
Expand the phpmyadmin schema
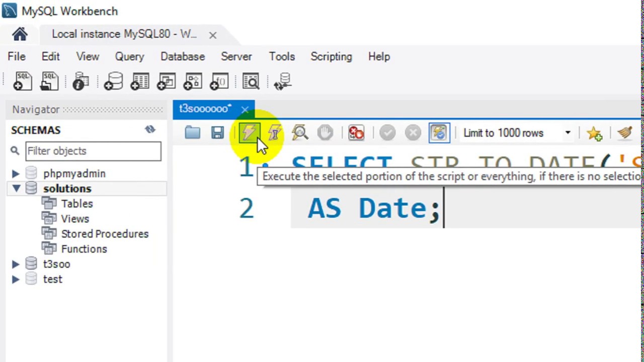click(x=16, y=173)
